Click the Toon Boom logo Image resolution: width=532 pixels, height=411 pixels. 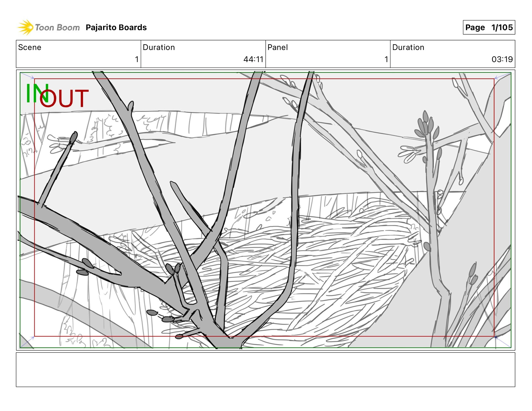[x=49, y=27]
